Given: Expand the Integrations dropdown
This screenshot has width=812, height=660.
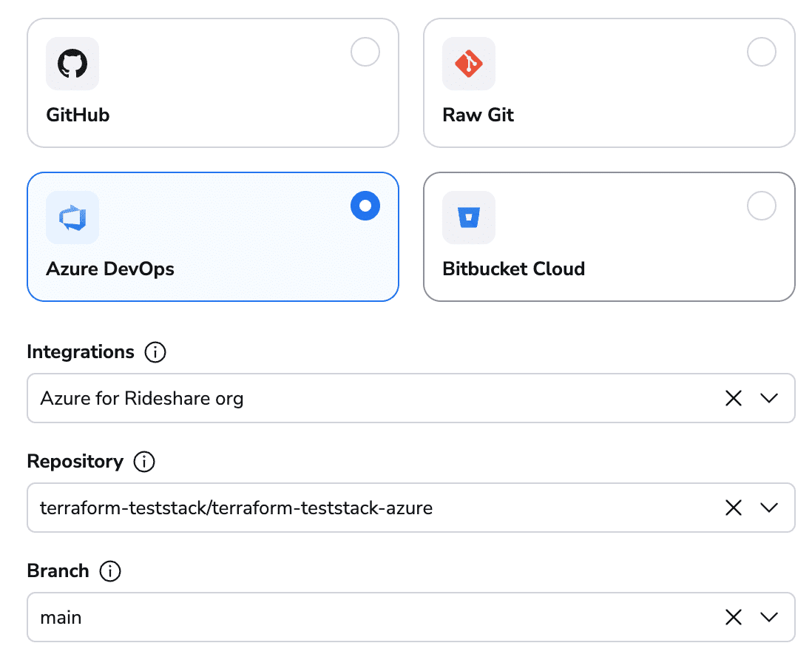Looking at the screenshot, I should tap(769, 398).
